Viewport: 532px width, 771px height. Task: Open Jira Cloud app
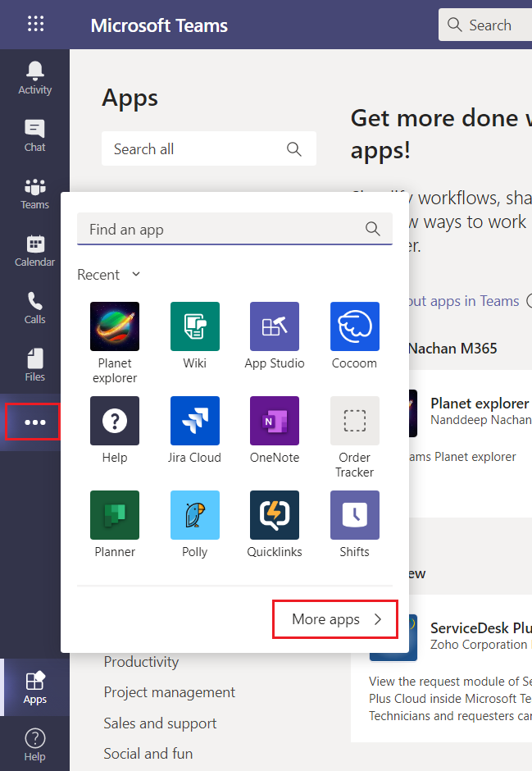click(x=194, y=421)
